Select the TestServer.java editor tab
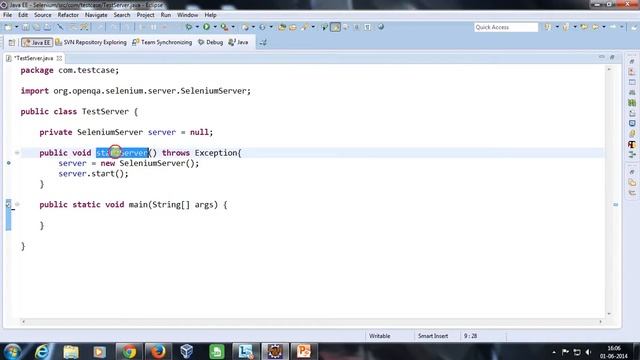Image resolution: width=640 pixels, height=360 pixels. (x=33, y=58)
